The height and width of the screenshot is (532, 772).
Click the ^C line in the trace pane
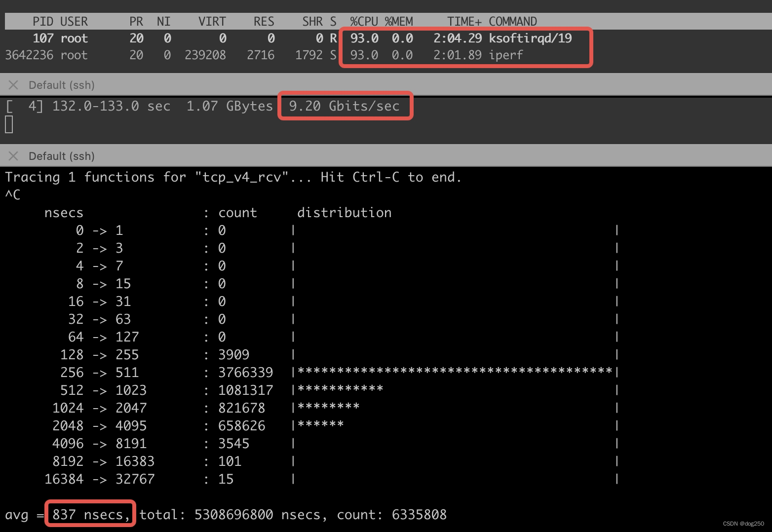[x=13, y=195]
